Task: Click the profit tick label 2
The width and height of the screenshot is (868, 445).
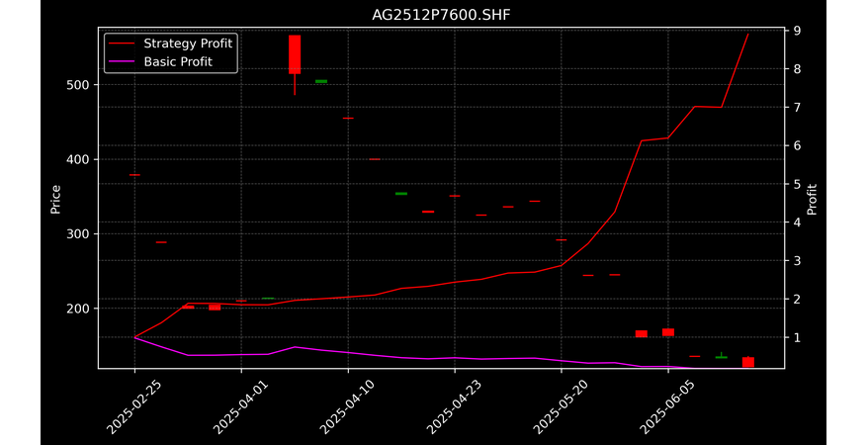Action: tap(797, 299)
